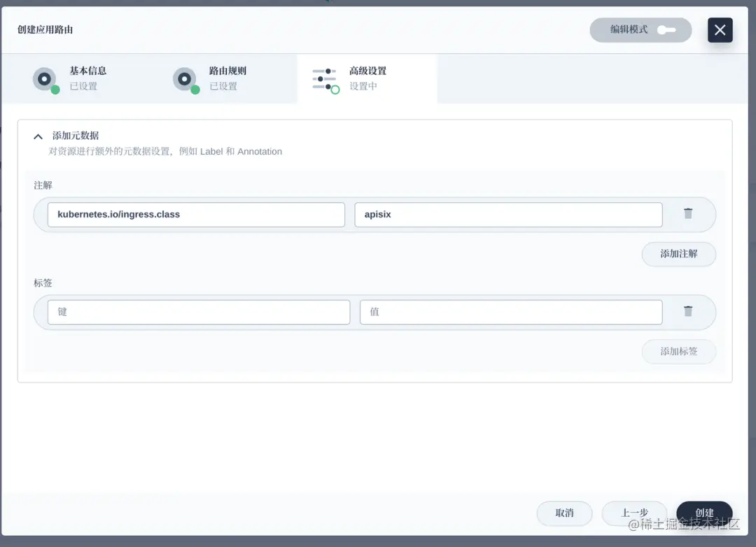
Task: Click the 基本信息 step icon
Action: pos(45,80)
